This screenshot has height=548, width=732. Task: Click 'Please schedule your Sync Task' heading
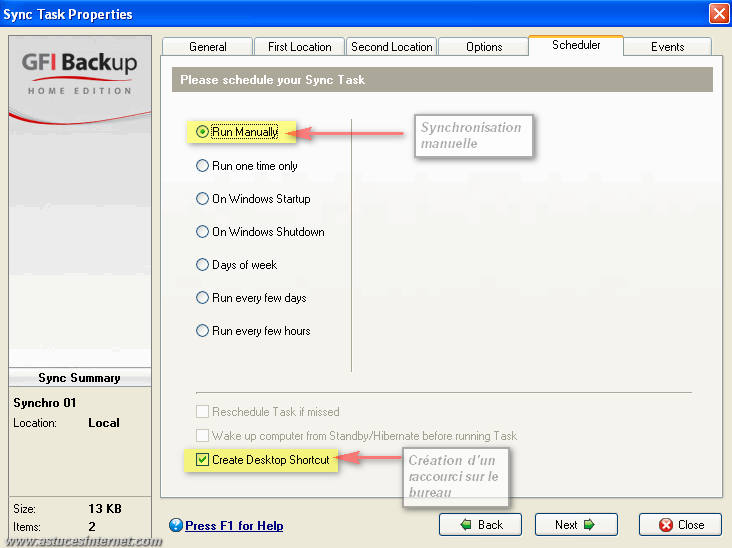tap(273, 80)
